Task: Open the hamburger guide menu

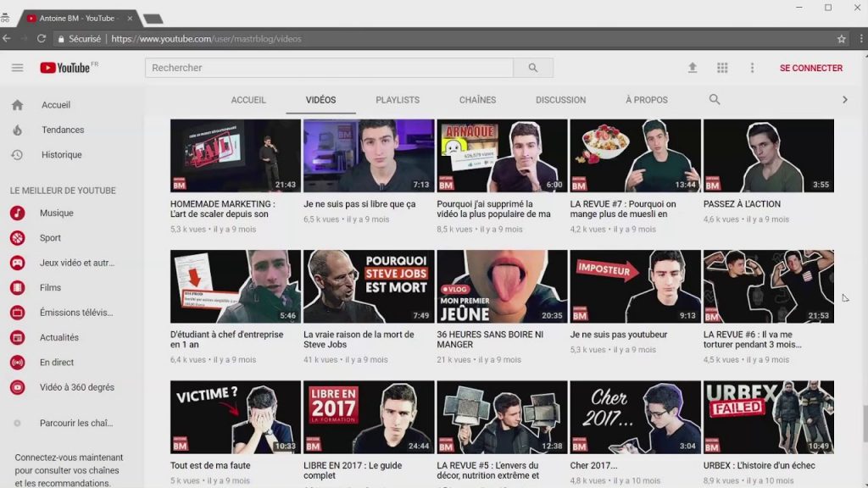Action: tap(17, 68)
